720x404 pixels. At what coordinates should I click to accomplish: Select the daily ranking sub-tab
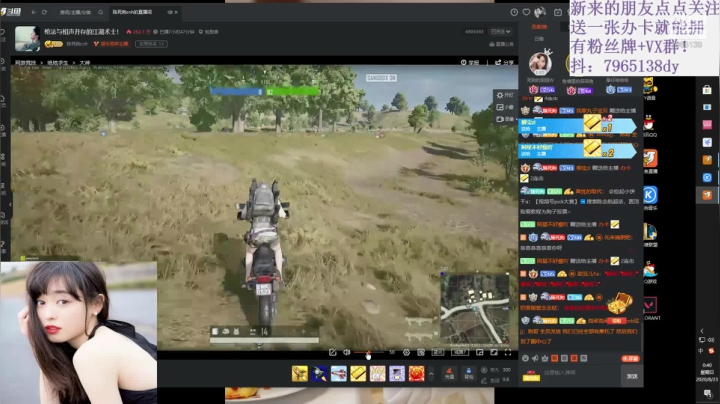(x=539, y=39)
